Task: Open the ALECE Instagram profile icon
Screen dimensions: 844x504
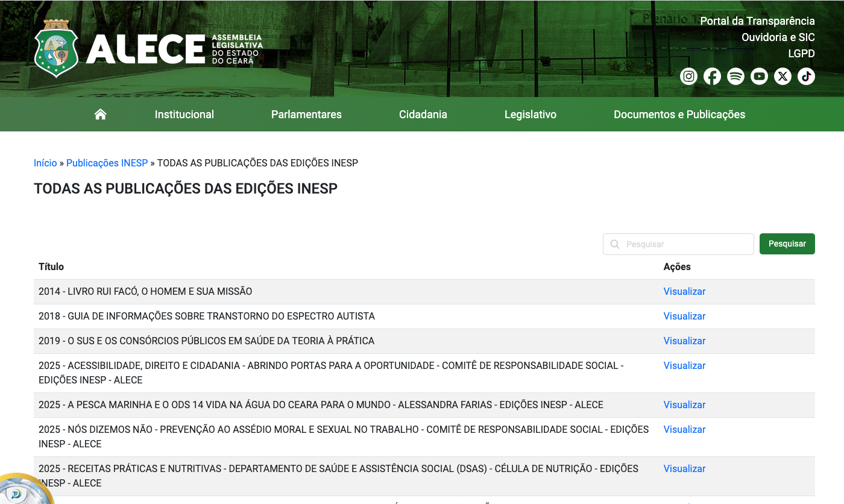Action: click(x=688, y=77)
